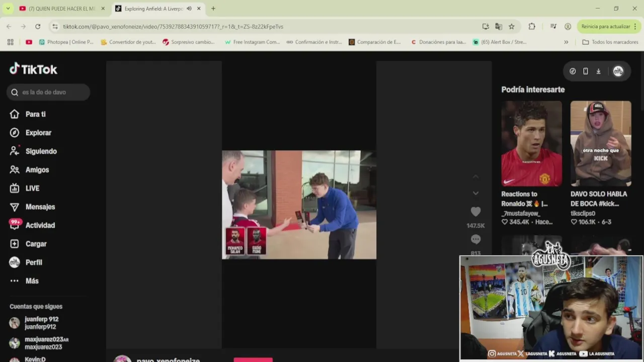Open the YouTube bookmark icon
The image size is (644, 362).
tap(29, 42)
